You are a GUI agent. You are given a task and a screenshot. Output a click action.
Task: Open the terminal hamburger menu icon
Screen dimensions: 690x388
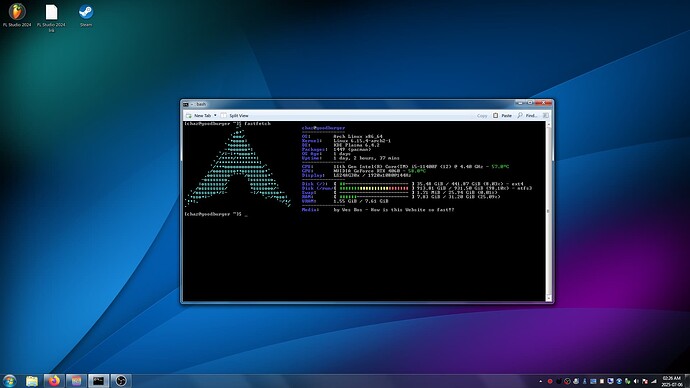(x=546, y=116)
